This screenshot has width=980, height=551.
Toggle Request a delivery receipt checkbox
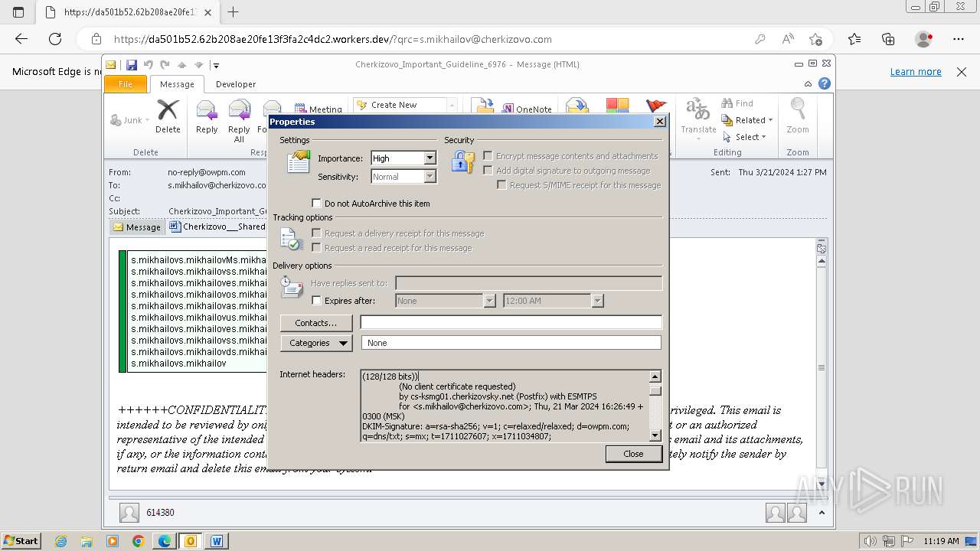tap(316, 233)
